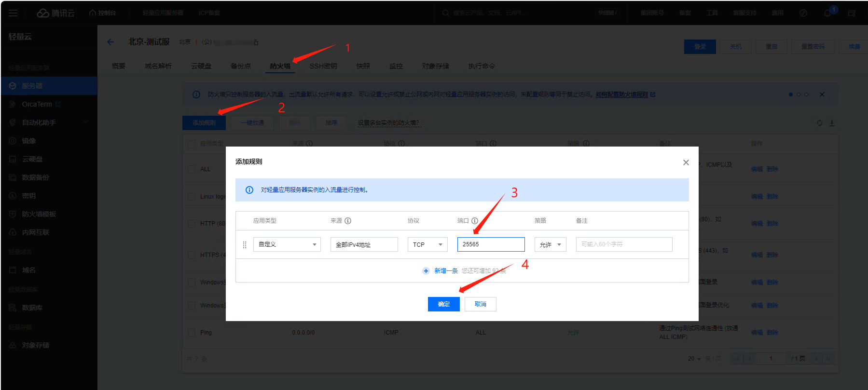Tick the select-all checkbox in the table header
Viewport: 868px width, 390px height.
[192, 144]
